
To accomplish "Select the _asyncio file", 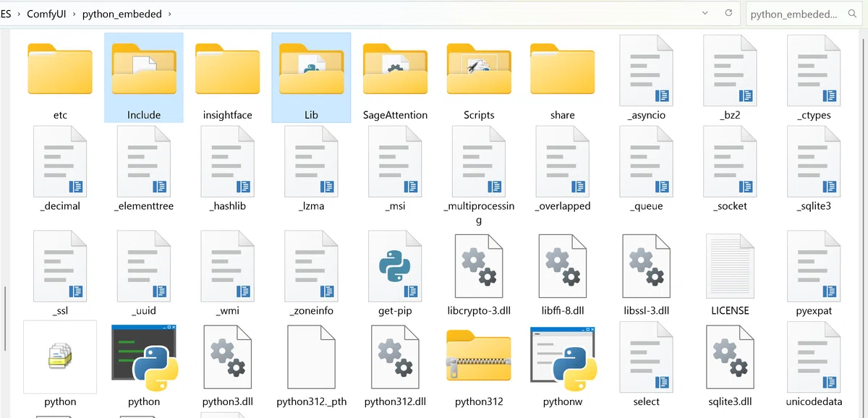I will coord(647,77).
